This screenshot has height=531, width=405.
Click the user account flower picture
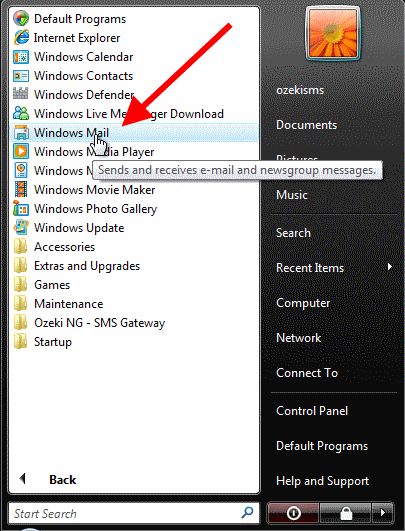coord(333,33)
